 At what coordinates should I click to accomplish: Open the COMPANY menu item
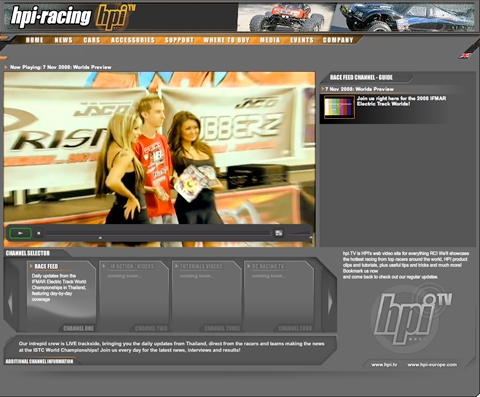click(x=338, y=40)
